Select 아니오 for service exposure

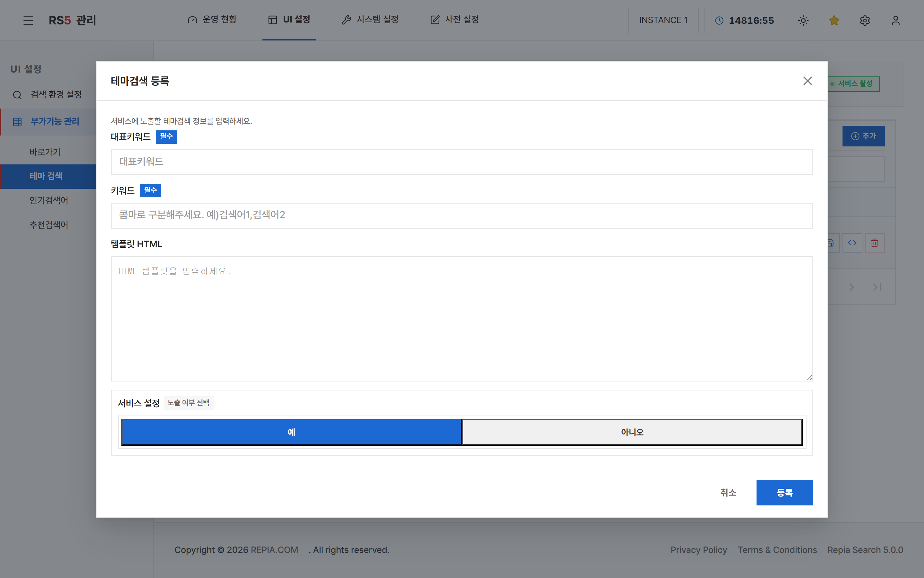tap(632, 432)
